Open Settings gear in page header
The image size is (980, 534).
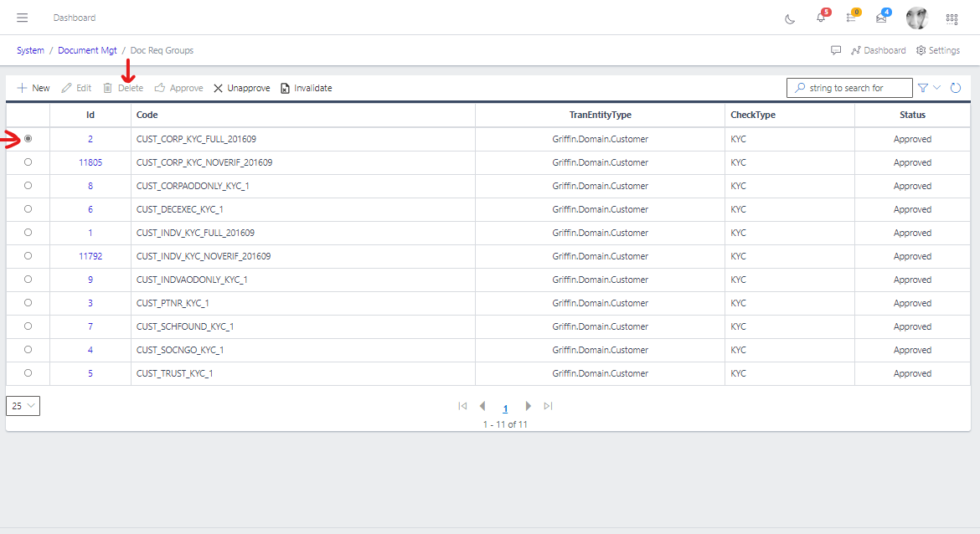(938, 50)
